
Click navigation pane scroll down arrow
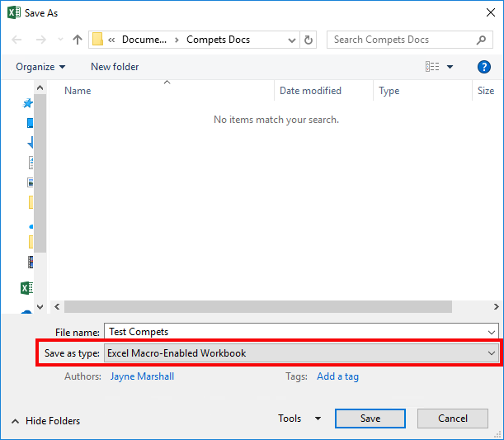click(40, 307)
